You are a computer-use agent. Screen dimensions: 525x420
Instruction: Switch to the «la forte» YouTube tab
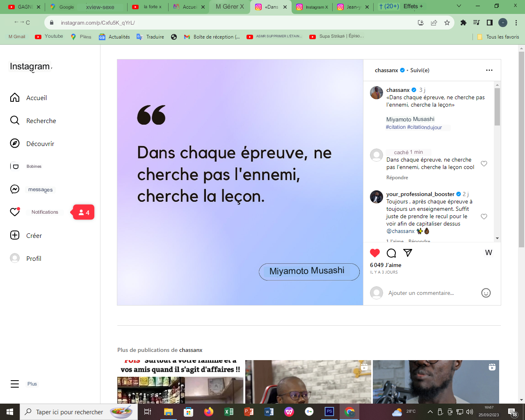[148, 7]
